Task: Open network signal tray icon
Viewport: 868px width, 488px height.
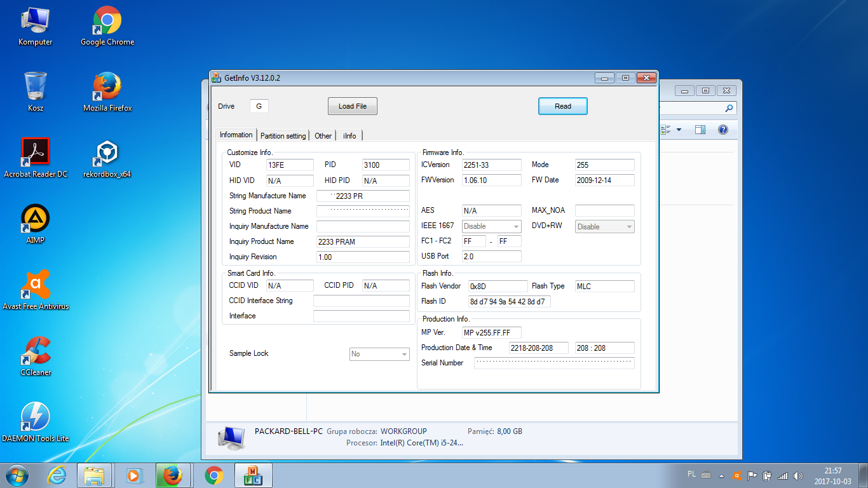Action: (783, 475)
